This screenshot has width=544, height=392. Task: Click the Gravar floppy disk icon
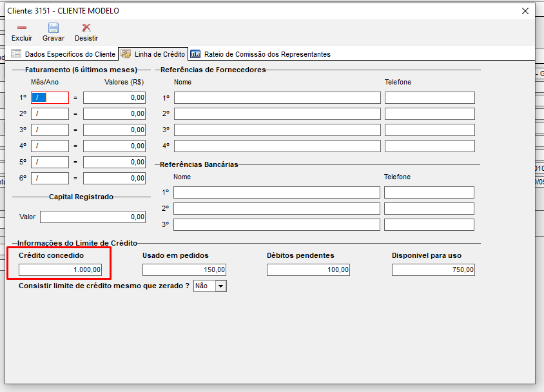53,28
